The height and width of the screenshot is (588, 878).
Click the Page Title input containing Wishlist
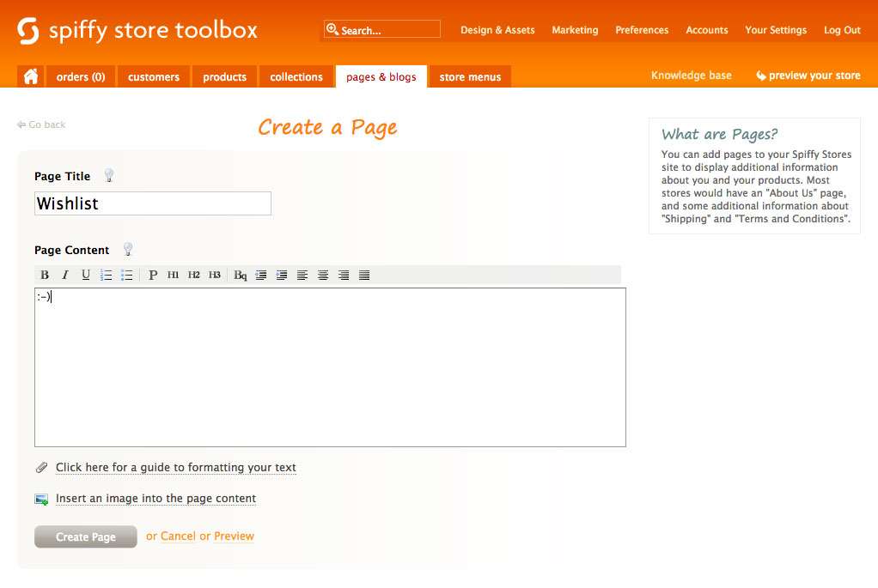point(153,203)
